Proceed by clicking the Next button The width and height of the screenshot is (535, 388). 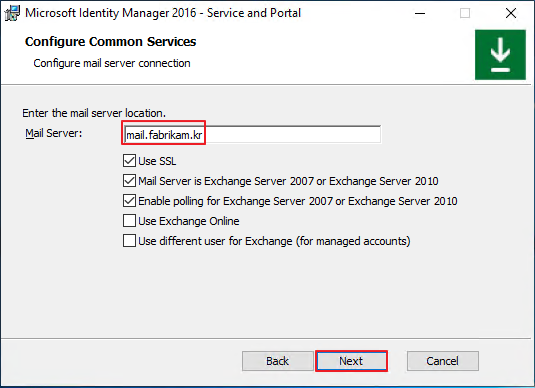pos(351,361)
